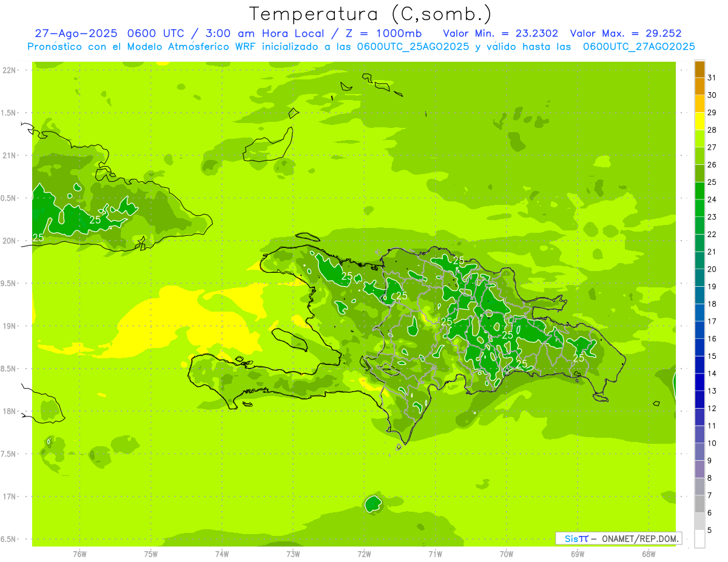The height and width of the screenshot is (562, 728).
Task: Click the dark blue 14–15 segment on the color scale
Action: 699,365
